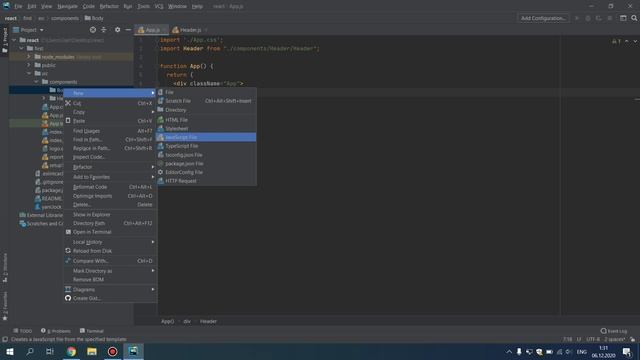This screenshot has height=360, width=640.
Task: Click Header in the editor breadcrumb
Action: [x=208, y=321]
